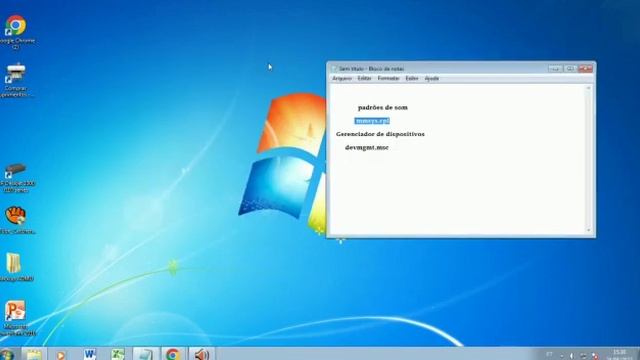Viewport: 640px width, 360px height.
Task: Click the network icon in the system tray
Action: tap(583, 356)
